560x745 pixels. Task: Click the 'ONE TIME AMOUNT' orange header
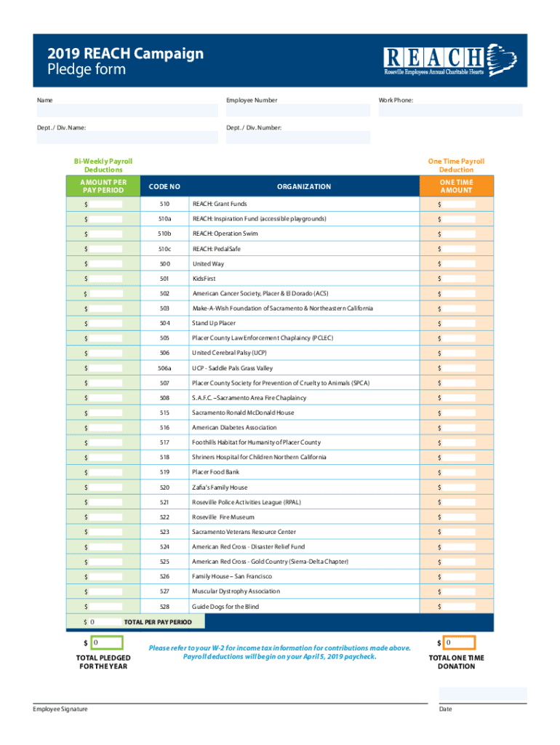[x=457, y=186]
